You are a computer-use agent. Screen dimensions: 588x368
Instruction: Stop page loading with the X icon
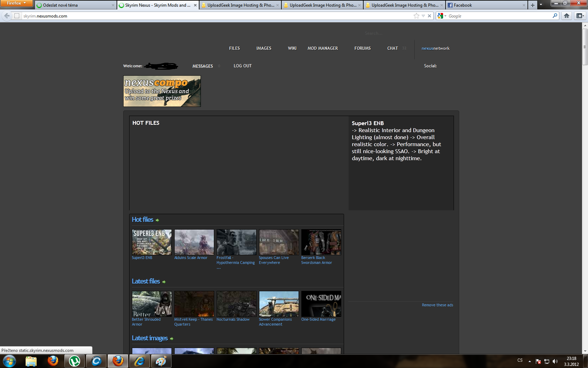coord(429,16)
